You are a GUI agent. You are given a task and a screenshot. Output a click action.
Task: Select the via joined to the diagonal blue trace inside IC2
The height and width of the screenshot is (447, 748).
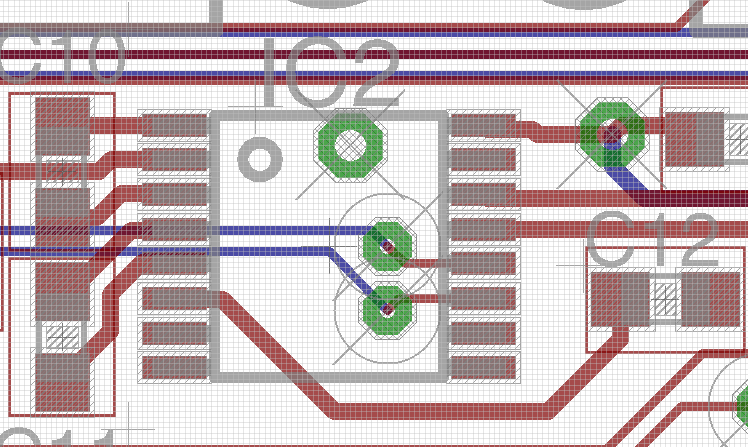point(387,309)
